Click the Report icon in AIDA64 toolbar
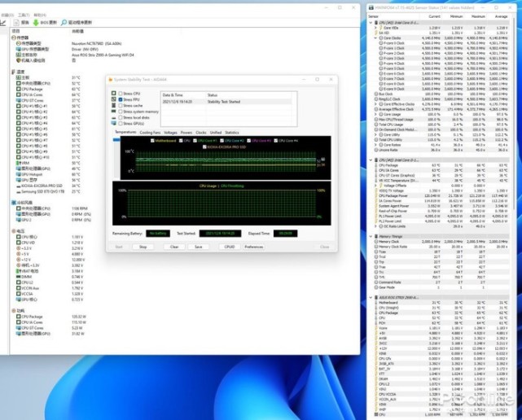The image size is (522, 420). [x=17, y=23]
